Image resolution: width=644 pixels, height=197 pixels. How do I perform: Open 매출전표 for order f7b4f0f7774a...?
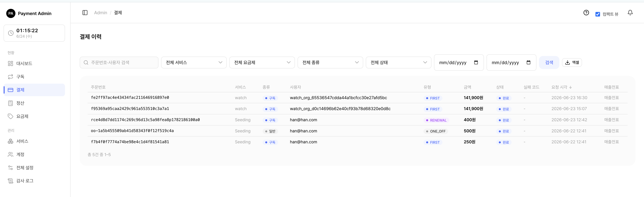pyautogui.click(x=612, y=142)
